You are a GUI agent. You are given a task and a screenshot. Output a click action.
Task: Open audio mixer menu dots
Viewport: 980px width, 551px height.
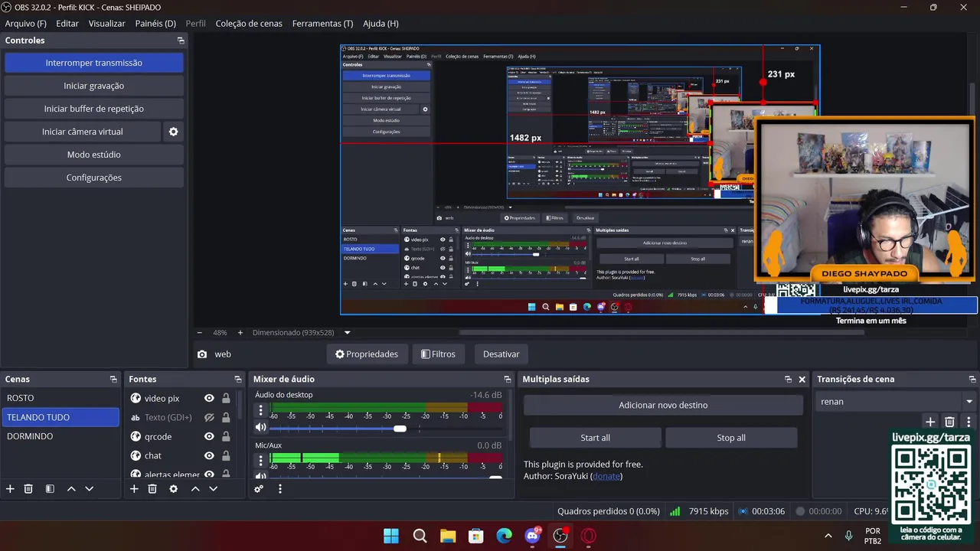279,488
